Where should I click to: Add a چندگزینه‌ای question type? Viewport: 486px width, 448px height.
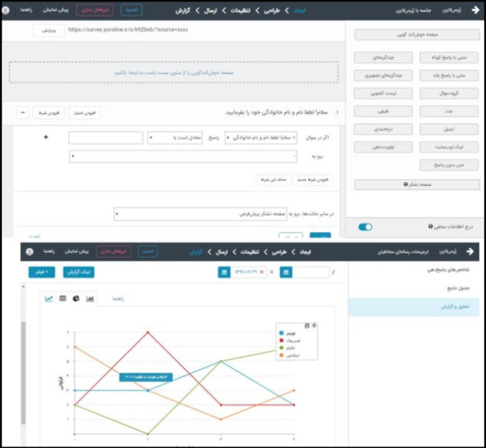click(x=383, y=57)
